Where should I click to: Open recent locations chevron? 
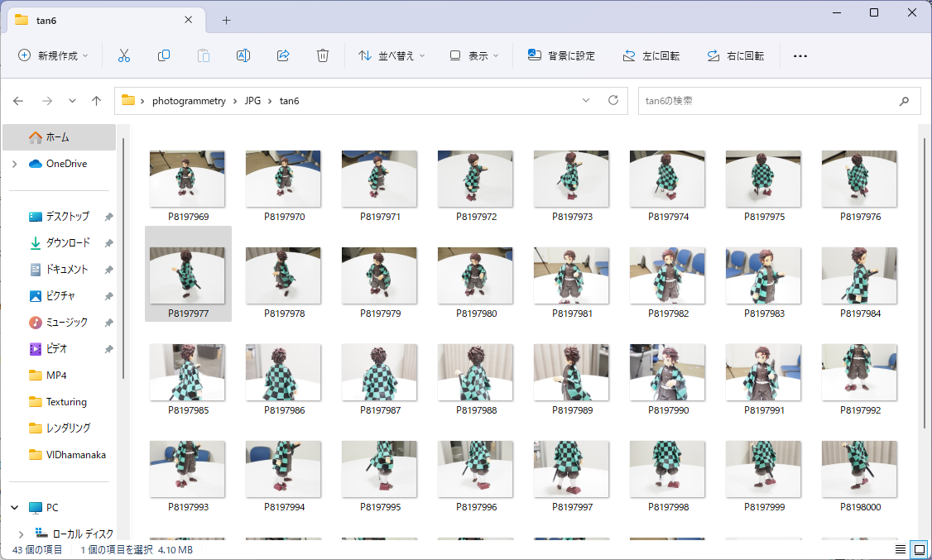point(72,101)
